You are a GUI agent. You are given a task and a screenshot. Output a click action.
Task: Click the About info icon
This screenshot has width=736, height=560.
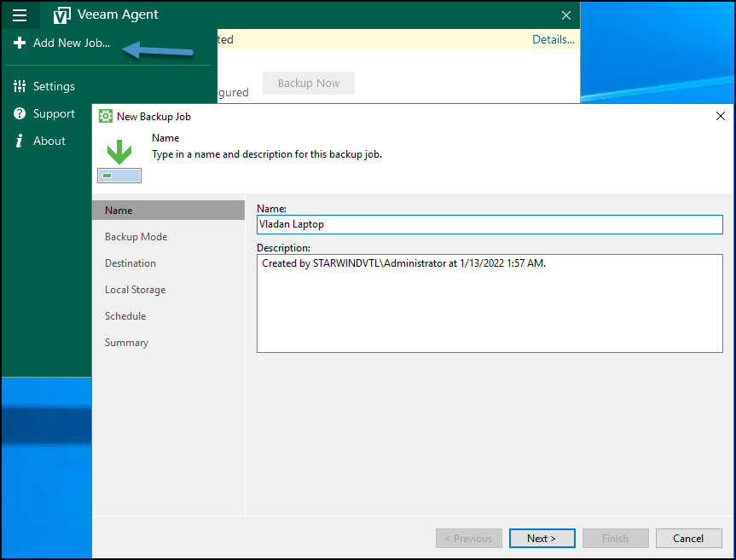tap(20, 141)
